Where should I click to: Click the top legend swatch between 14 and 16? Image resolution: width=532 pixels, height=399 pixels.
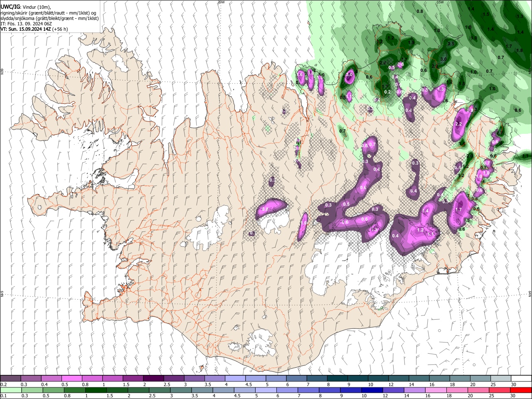[x=419, y=378]
